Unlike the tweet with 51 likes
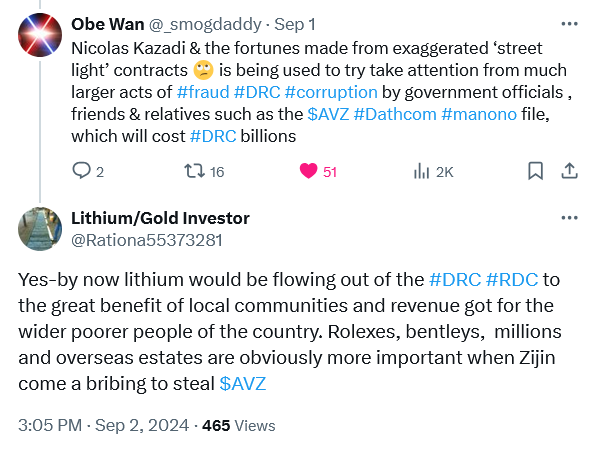Screen dimensions: 598x452 coord(308,171)
